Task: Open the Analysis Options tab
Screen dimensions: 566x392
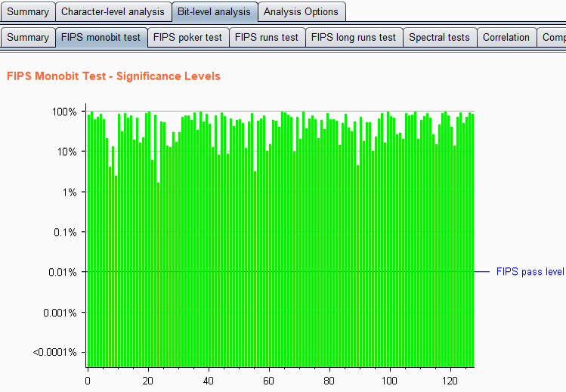Action: [301, 11]
